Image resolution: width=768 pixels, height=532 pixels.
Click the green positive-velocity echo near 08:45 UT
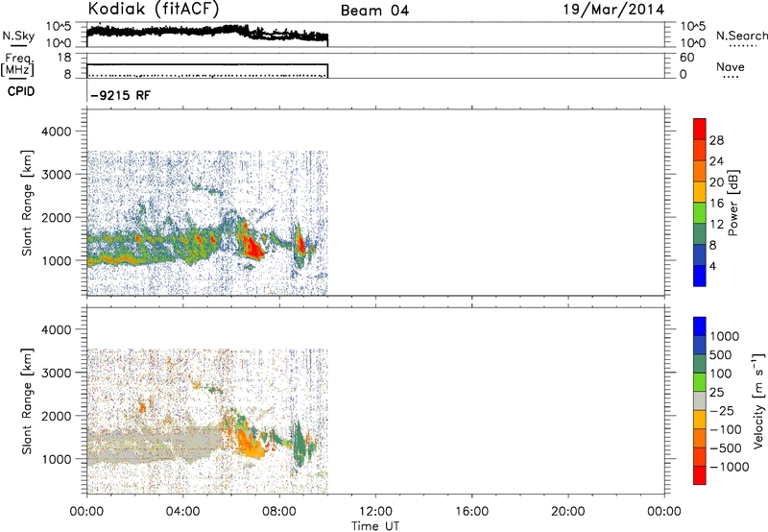pyautogui.click(x=299, y=444)
